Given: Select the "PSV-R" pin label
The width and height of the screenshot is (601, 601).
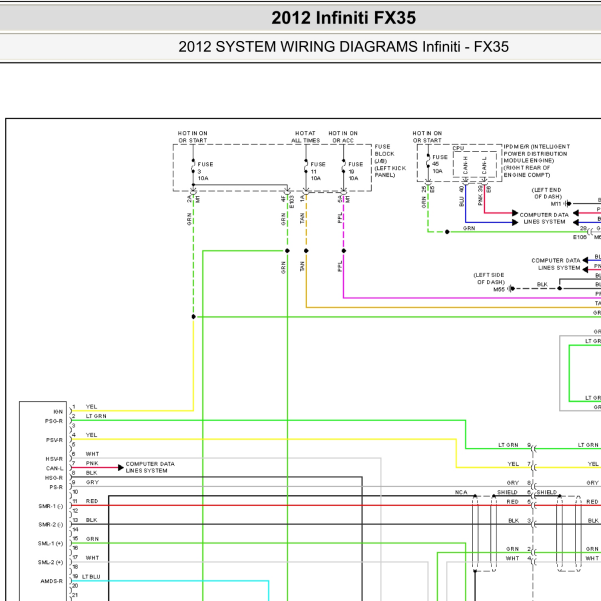Looking at the screenshot, I should (x=54, y=440).
